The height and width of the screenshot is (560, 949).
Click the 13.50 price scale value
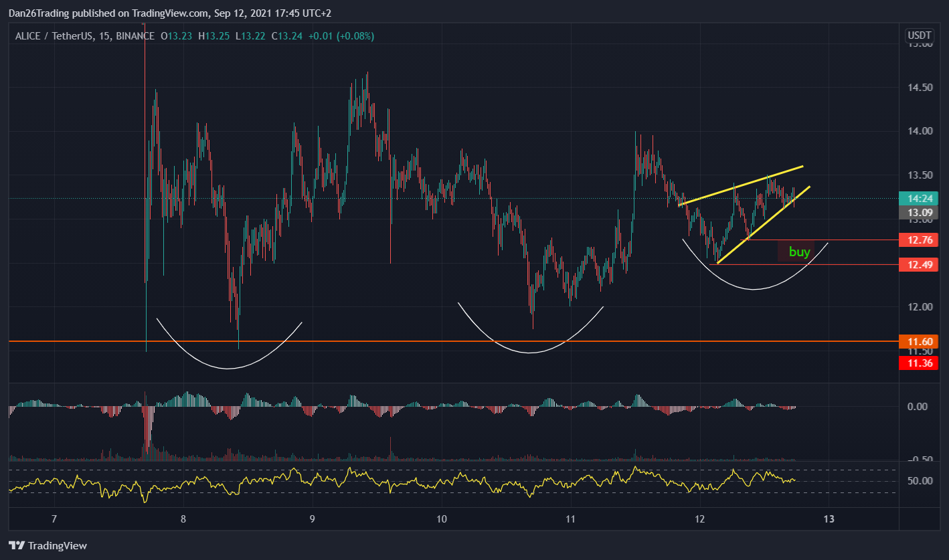tap(920, 176)
